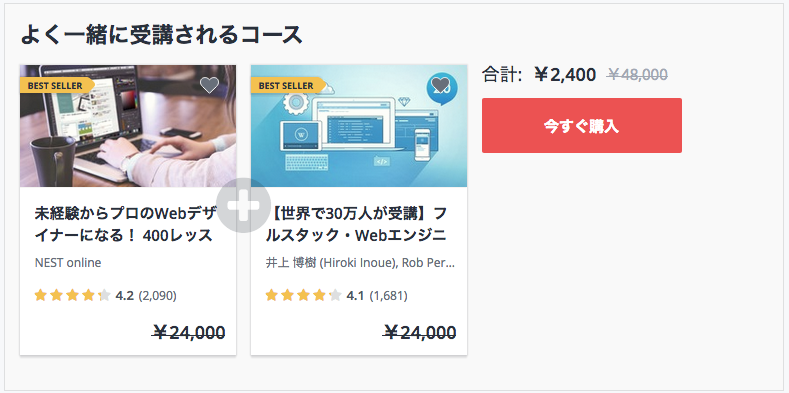Open the 【世界で30万人が受講】 course title
The height and width of the screenshot is (393, 789).
click(x=356, y=224)
